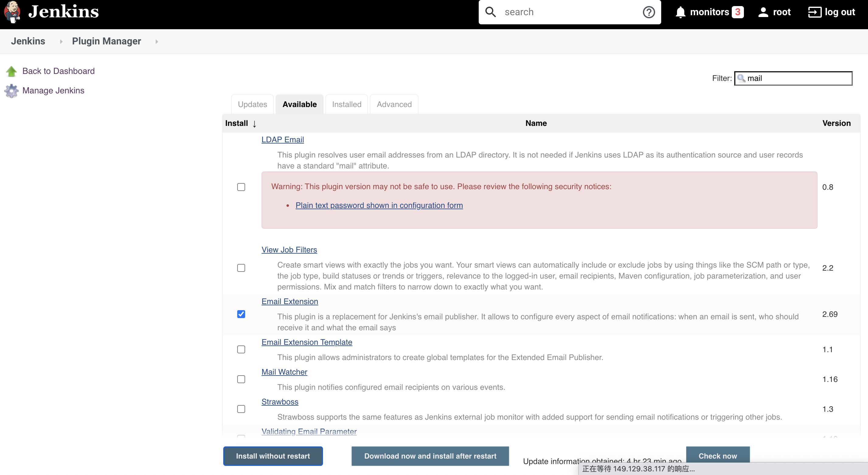
Task: Click the Jenkins title text
Action: 63,12
